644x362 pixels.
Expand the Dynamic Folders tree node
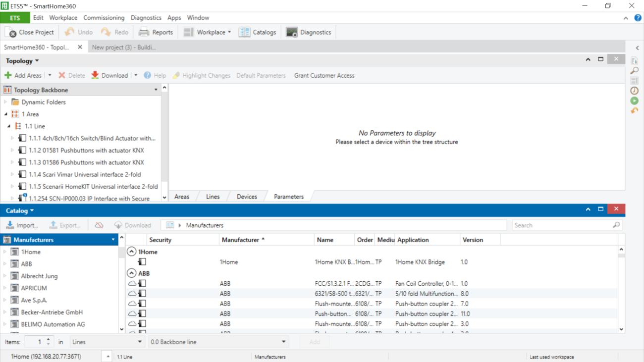point(5,102)
